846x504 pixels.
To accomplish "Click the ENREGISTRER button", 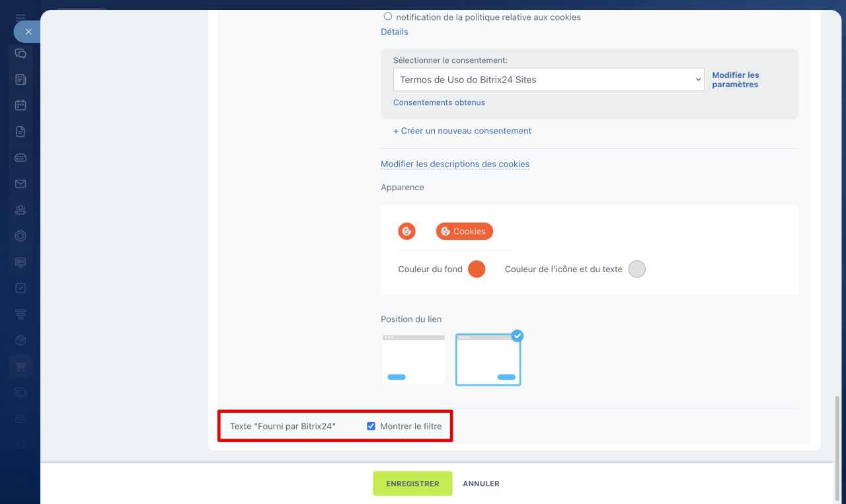I will coord(412,484).
